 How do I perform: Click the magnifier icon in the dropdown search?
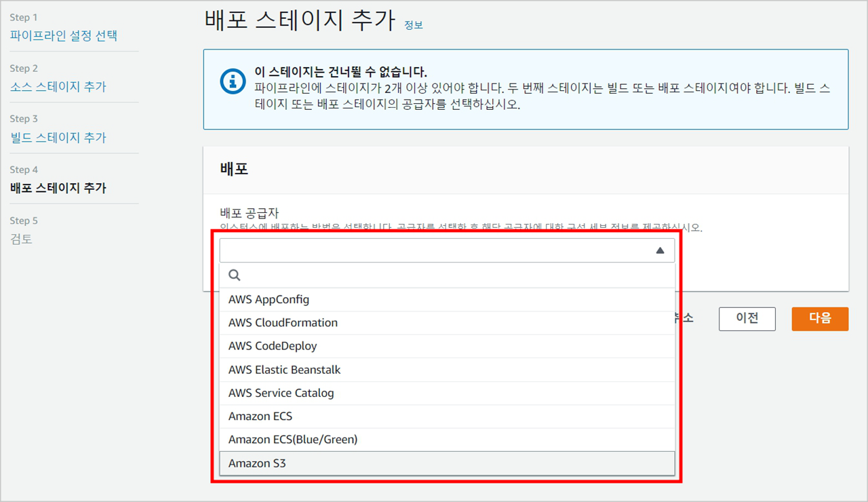(x=235, y=275)
